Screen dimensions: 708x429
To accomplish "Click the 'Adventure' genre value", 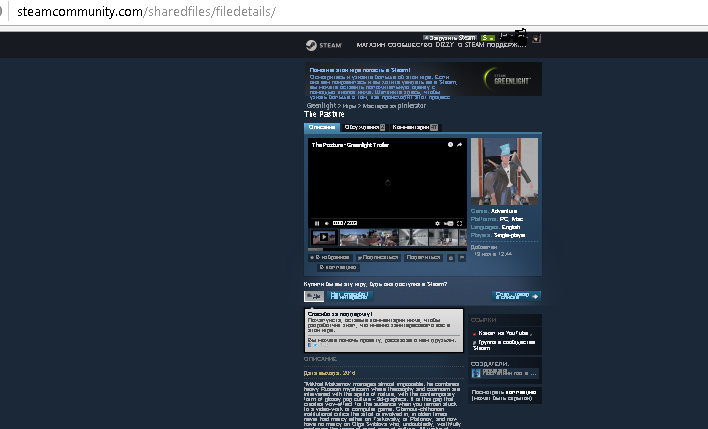I will [504, 211].
